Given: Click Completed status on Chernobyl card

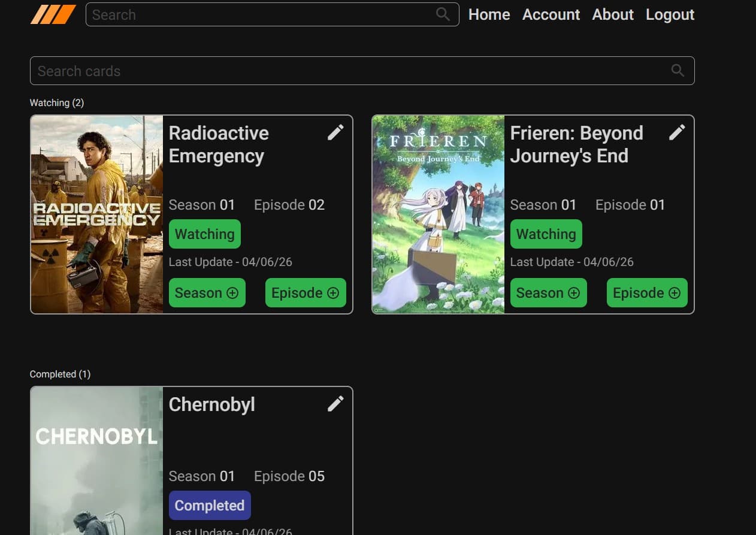Looking at the screenshot, I should pyautogui.click(x=210, y=506).
